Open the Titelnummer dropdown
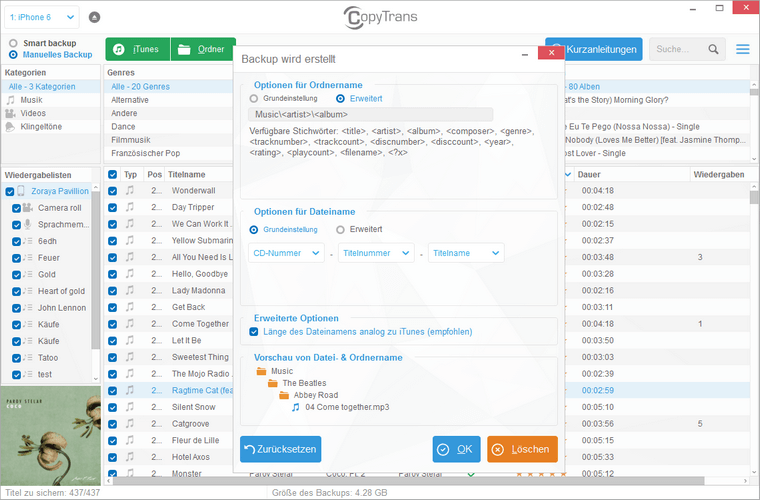Viewport: 760px width, 500px height. tap(376, 253)
